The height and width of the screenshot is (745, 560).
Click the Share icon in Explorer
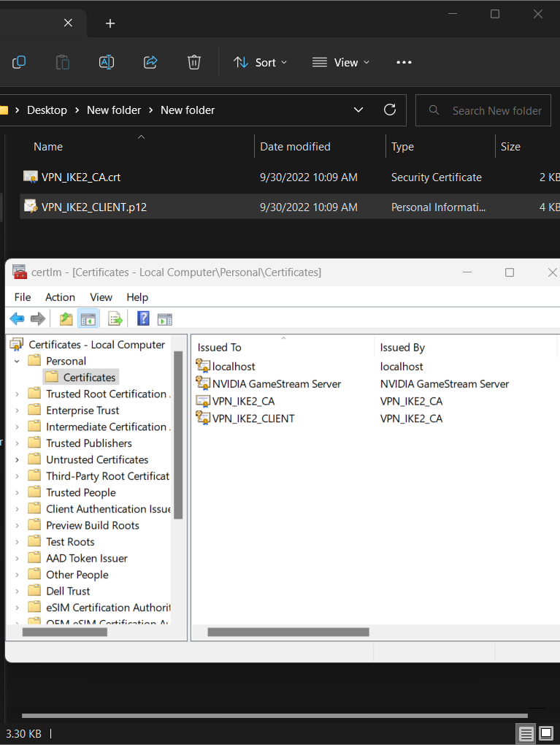(150, 62)
